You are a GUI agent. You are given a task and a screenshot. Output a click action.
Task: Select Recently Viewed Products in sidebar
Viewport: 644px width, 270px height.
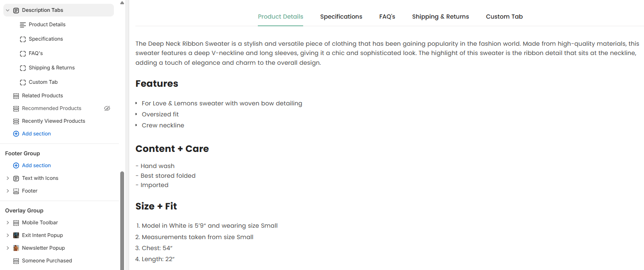[x=53, y=121]
